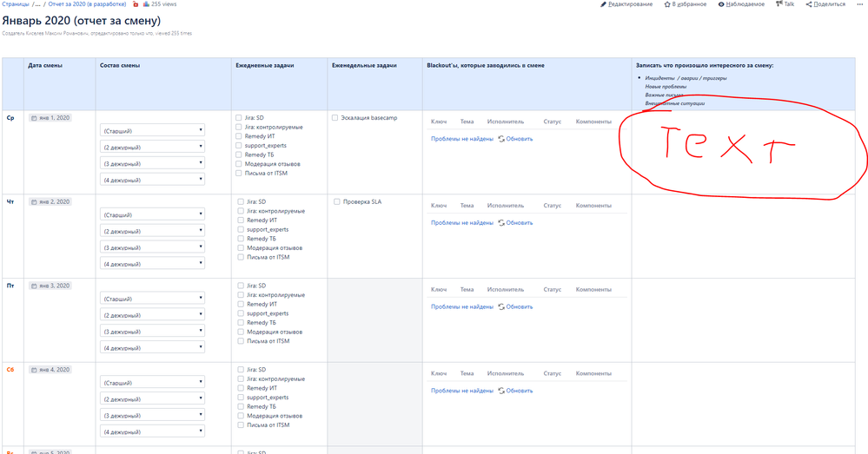The height and width of the screenshot is (454, 868).
Task: Open (Старший) dropdown in янв 1 row
Action: 152,130
